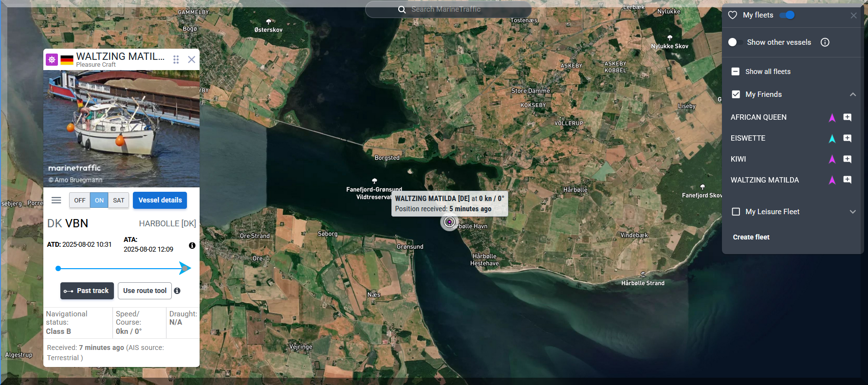Show the vessel's Past track

(x=87, y=291)
